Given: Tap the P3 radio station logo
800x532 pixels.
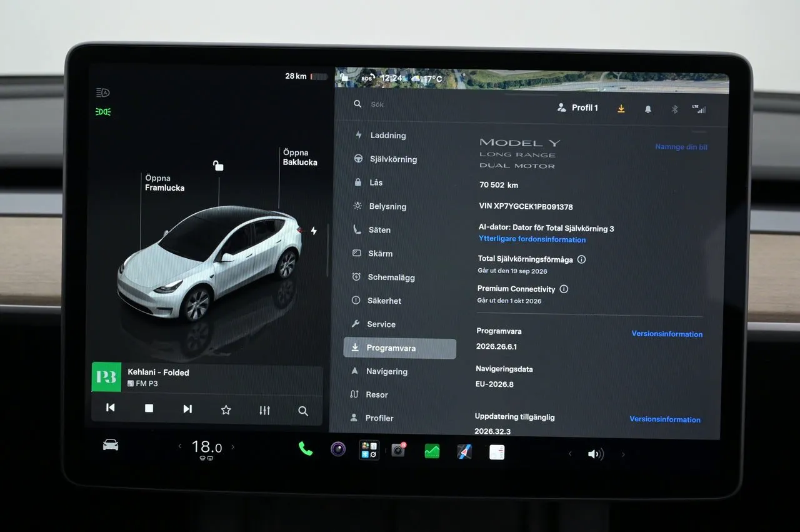Looking at the screenshot, I should pos(106,378).
